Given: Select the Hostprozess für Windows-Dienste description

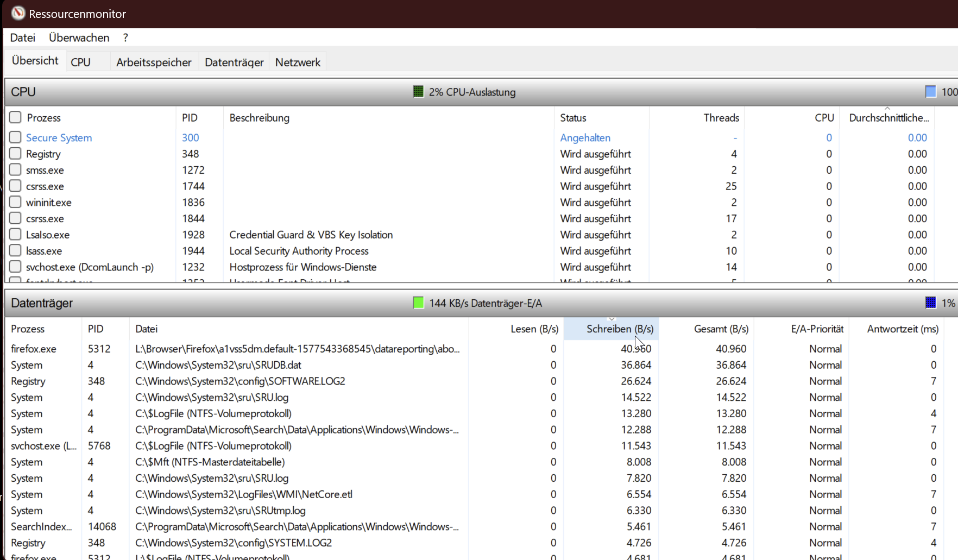Looking at the screenshot, I should click(x=303, y=267).
